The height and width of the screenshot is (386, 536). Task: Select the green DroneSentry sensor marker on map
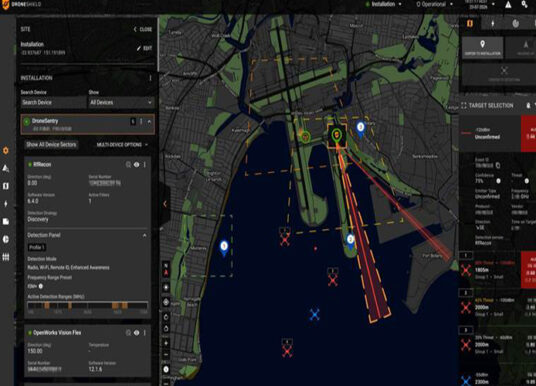click(336, 135)
